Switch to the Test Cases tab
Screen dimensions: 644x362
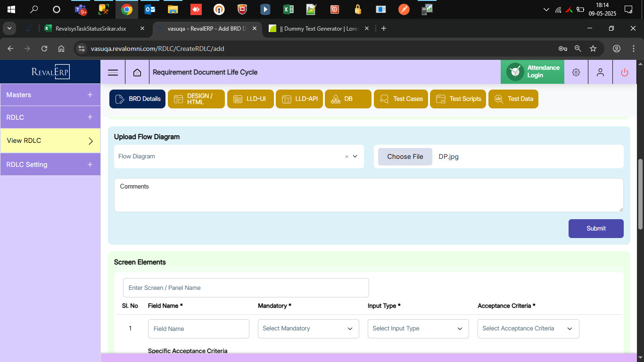tap(401, 99)
